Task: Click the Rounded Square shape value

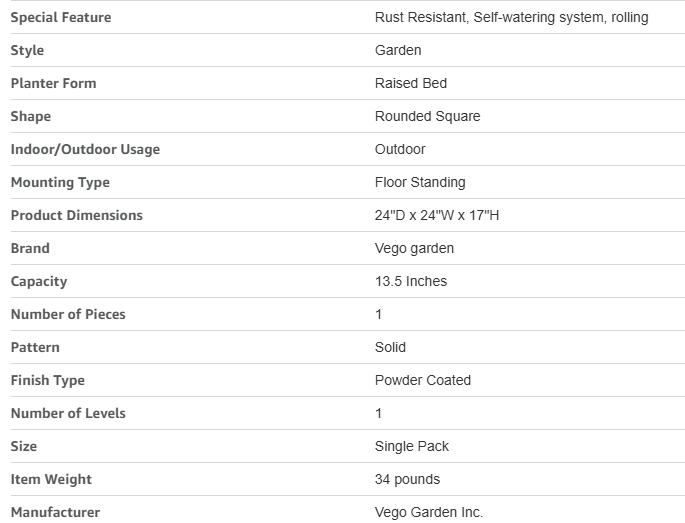Action: (427, 116)
